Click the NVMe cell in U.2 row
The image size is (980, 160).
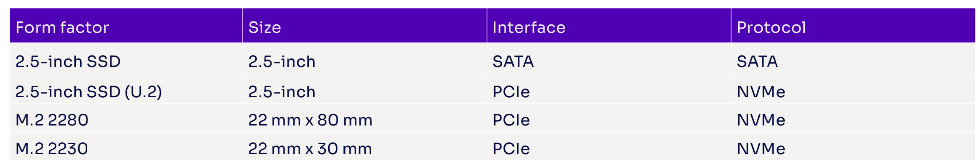[x=853, y=90]
